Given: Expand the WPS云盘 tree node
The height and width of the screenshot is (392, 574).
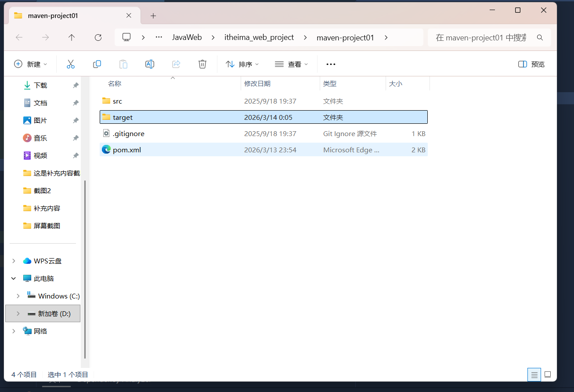Looking at the screenshot, I should pos(14,261).
